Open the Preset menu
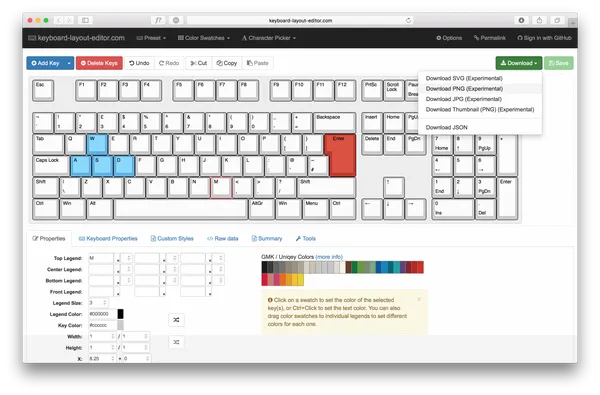 (151, 38)
